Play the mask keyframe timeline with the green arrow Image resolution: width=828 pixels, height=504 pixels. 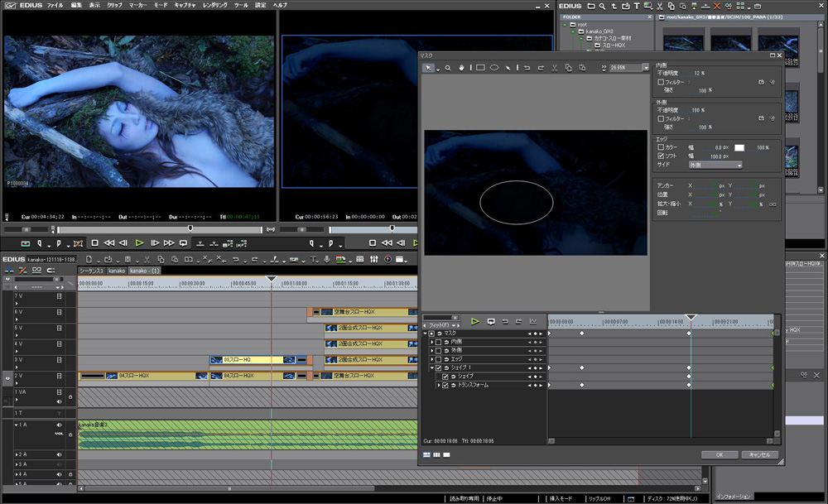click(x=474, y=321)
